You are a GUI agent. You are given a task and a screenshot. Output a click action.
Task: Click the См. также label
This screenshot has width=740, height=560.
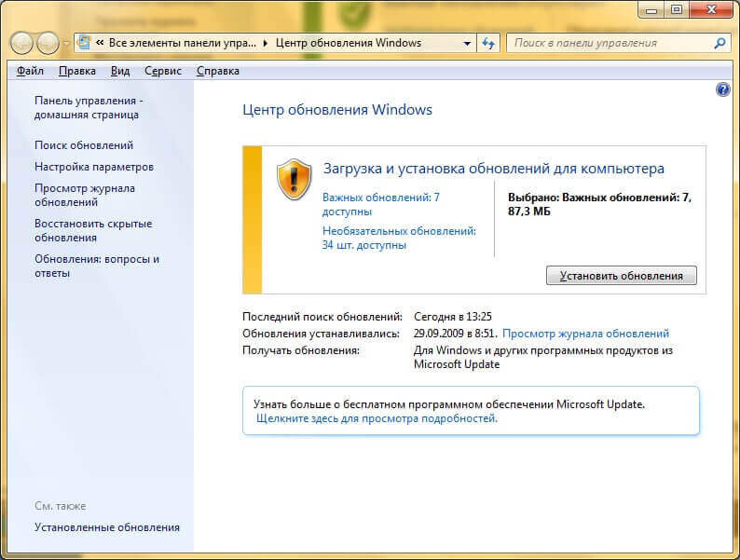coord(60,506)
